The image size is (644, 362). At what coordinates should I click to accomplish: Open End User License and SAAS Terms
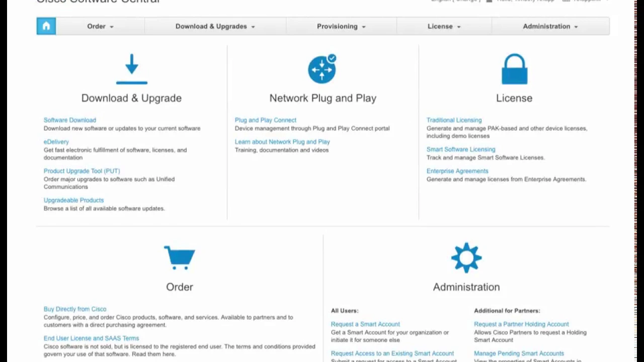tap(91, 338)
